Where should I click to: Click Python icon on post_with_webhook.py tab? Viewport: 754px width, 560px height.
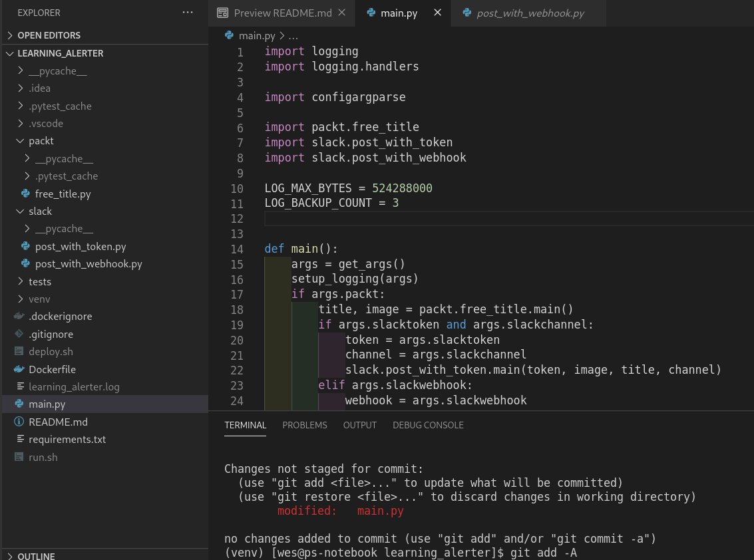click(467, 13)
